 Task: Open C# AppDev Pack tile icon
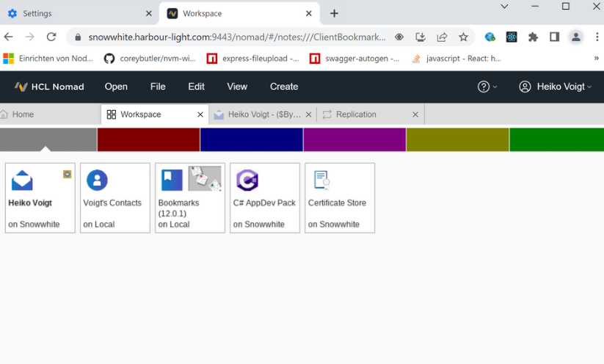click(x=247, y=181)
